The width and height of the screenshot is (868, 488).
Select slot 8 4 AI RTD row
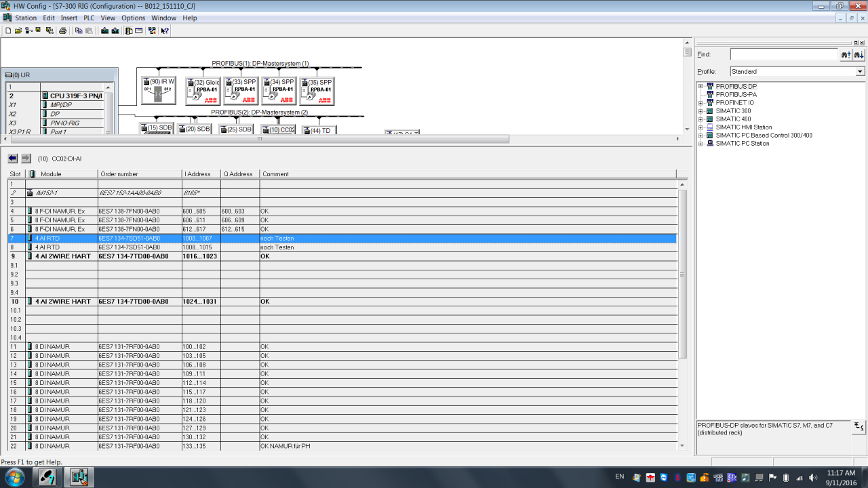tap(342, 247)
